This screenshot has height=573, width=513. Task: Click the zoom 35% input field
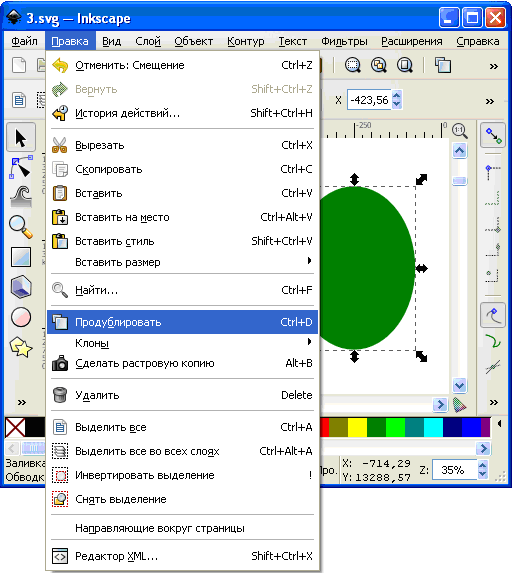(x=454, y=470)
